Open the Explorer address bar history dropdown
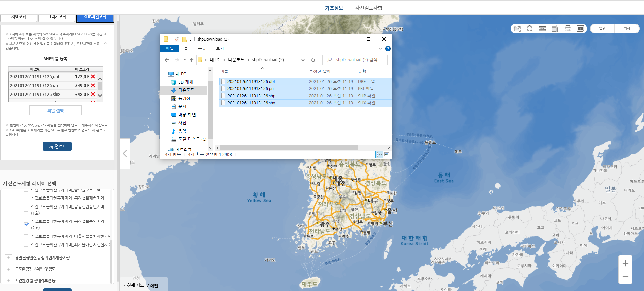The height and width of the screenshot is (291, 644). pyautogui.click(x=303, y=60)
